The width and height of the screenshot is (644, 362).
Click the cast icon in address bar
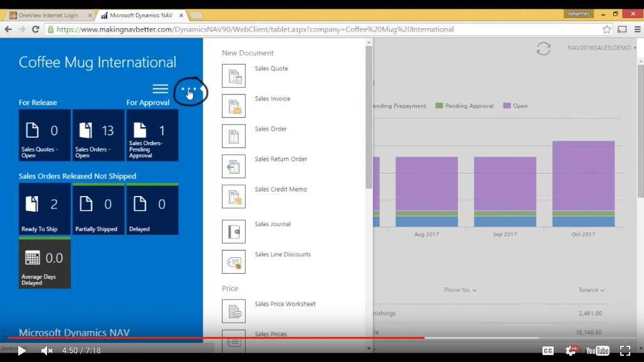point(622,29)
